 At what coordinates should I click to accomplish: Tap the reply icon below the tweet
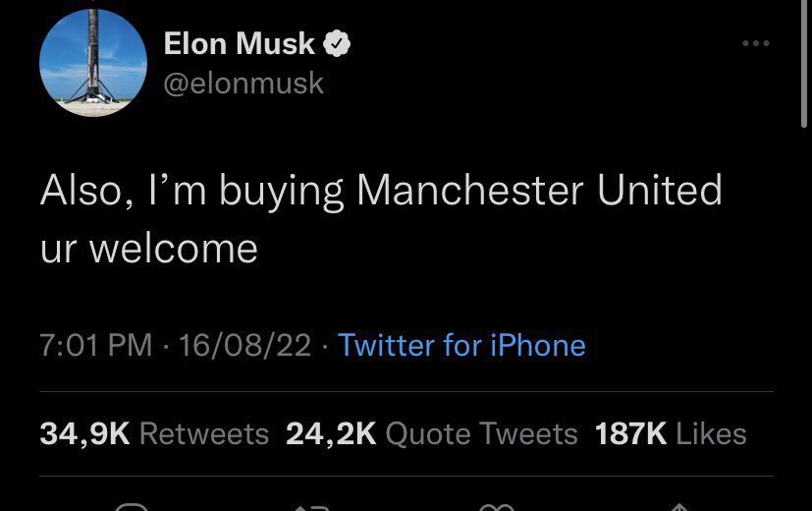click(131, 507)
